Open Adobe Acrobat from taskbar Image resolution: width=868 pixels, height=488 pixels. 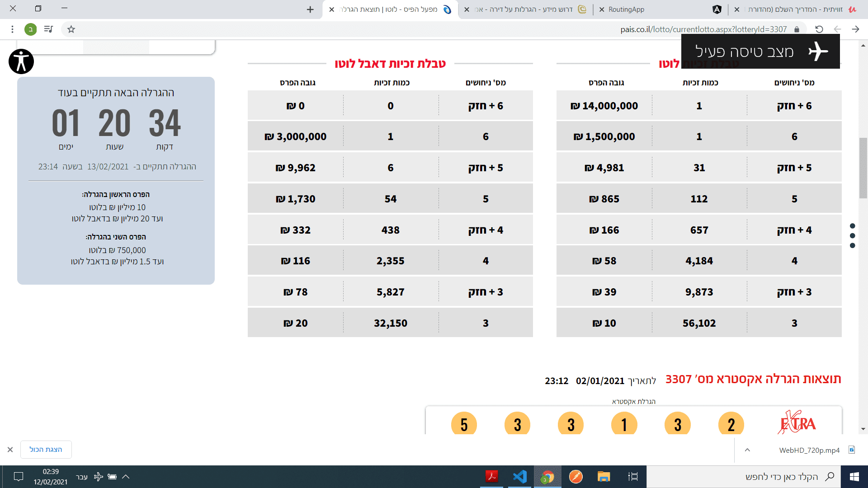coord(491,477)
